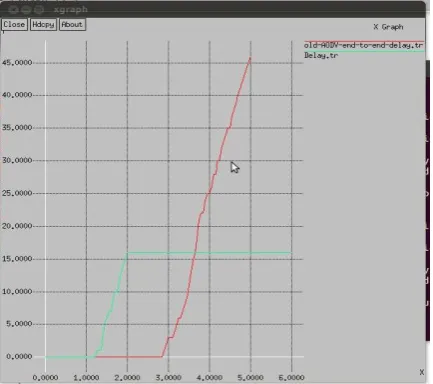Click the 45.0000 y-axis label
433x384 pixels.
click(17, 63)
